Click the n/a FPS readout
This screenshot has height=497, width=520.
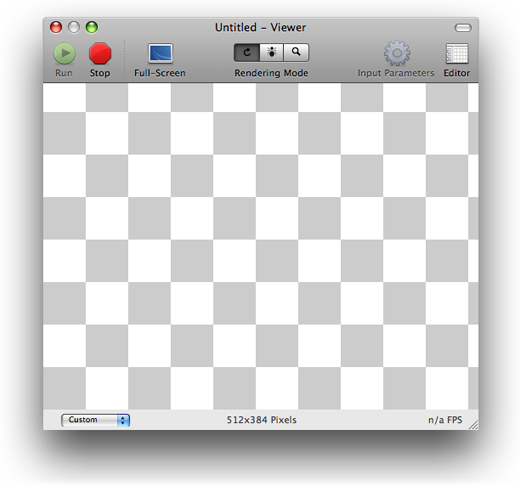(x=445, y=420)
